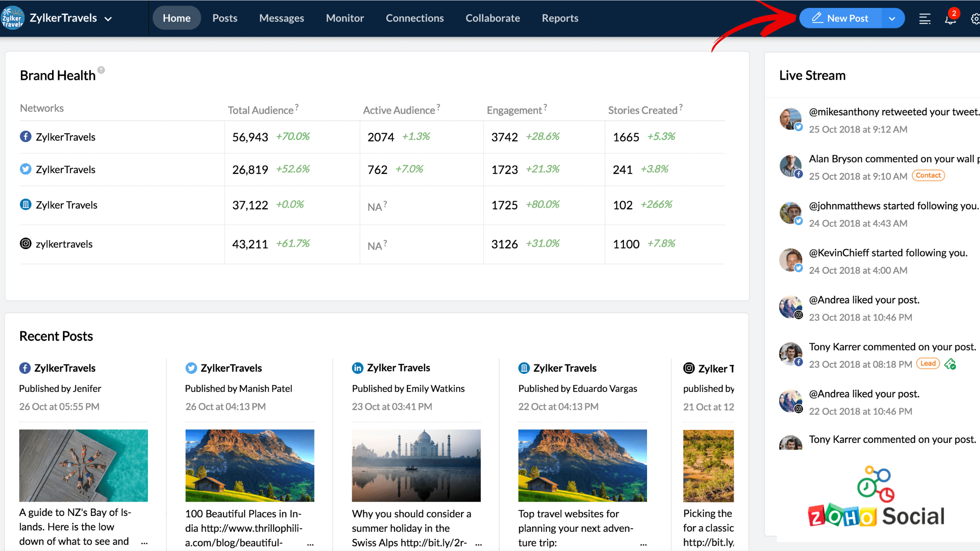Click the Facebook icon on Jenifer's recent post

pyautogui.click(x=25, y=368)
